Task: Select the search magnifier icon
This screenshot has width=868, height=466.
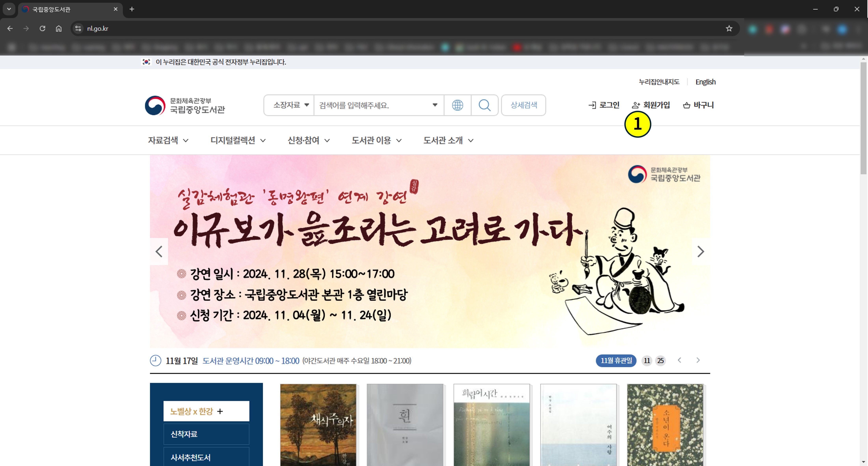Action: tap(485, 105)
